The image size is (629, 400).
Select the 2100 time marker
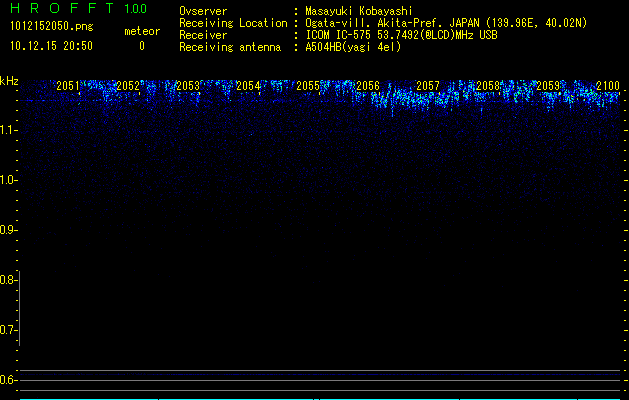[x=608, y=86]
